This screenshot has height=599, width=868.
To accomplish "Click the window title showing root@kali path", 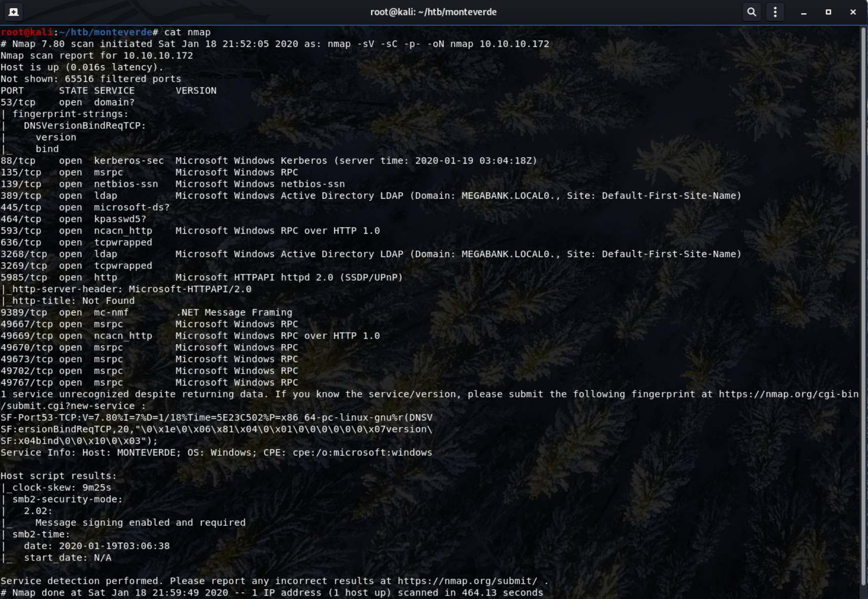I will (x=434, y=12).
